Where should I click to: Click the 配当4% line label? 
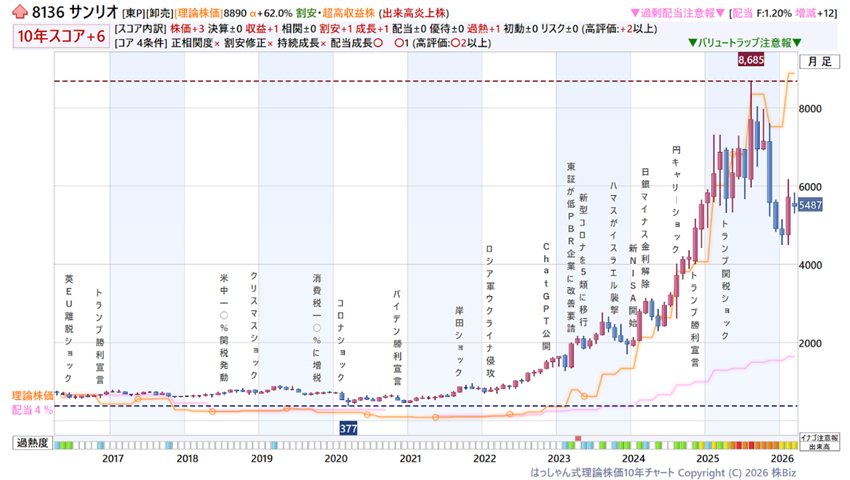[30, 409]
